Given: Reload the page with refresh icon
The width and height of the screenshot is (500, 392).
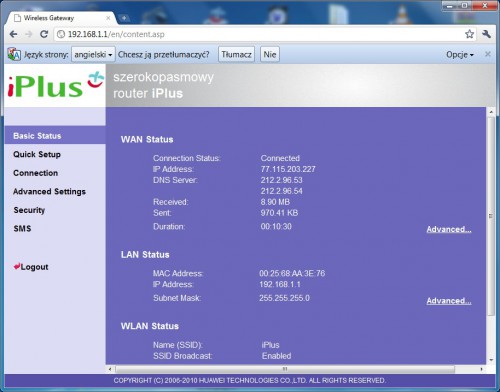Looking at the screenshot, I should pos(44,34).
